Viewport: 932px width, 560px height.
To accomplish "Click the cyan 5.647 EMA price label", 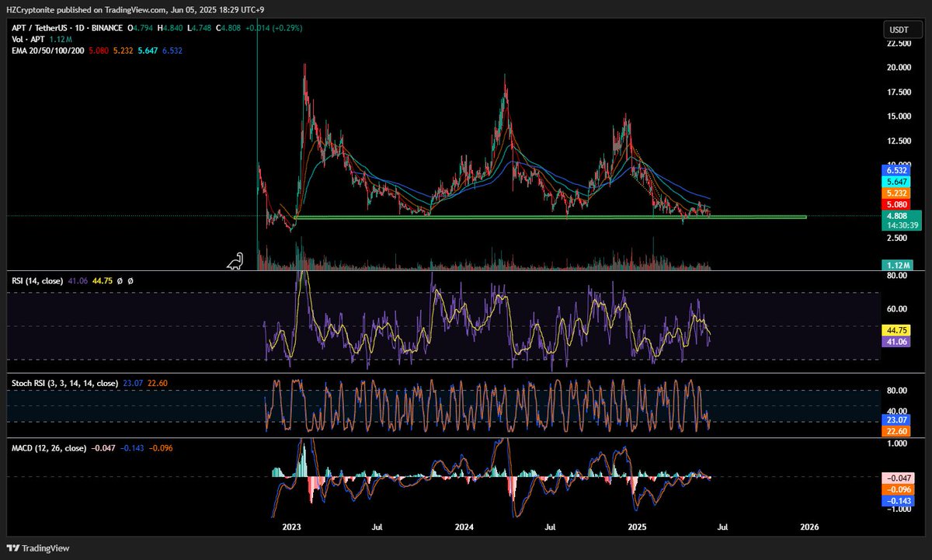I will tap(895, 181).
